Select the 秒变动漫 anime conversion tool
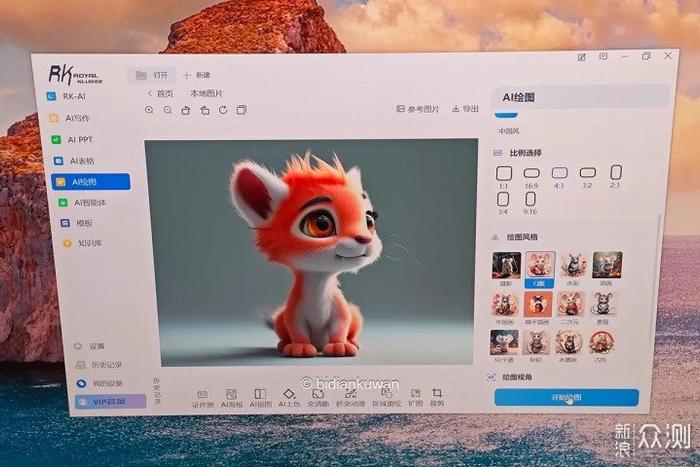The height and width of the screenshot is (467, 700). pyautogui.click(x=350, y=398)
